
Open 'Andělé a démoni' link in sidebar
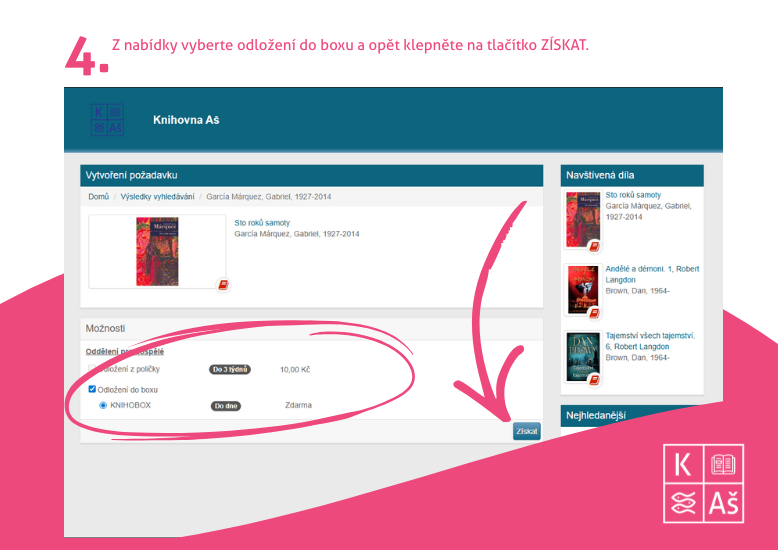point(652,269)
